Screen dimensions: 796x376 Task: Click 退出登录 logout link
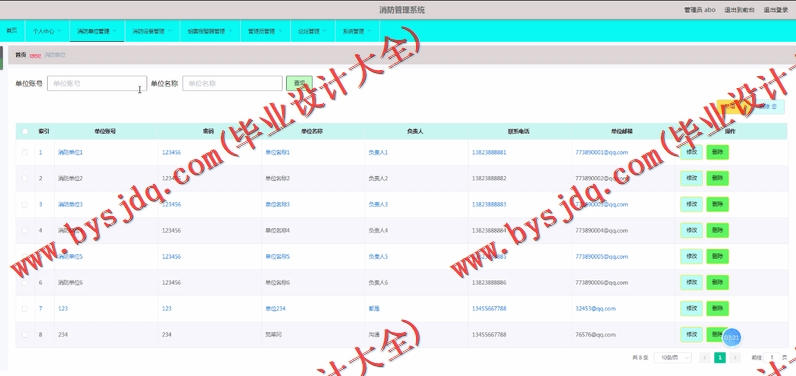[776, 10]
